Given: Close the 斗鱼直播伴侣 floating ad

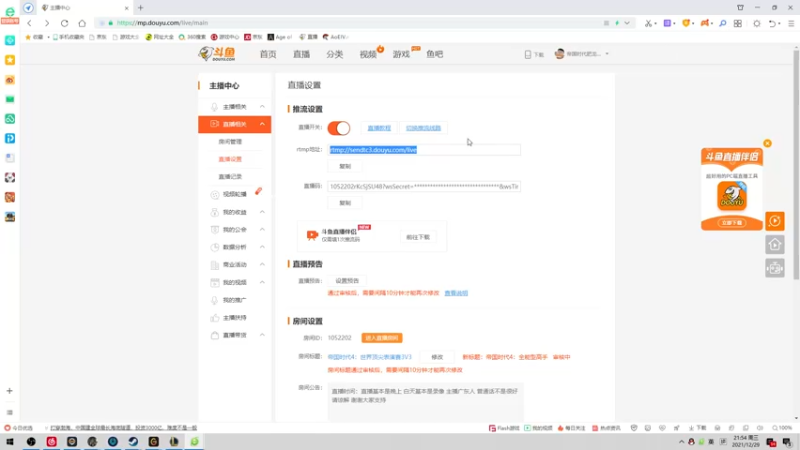Looking at the screenshot, I should point(767,143).
